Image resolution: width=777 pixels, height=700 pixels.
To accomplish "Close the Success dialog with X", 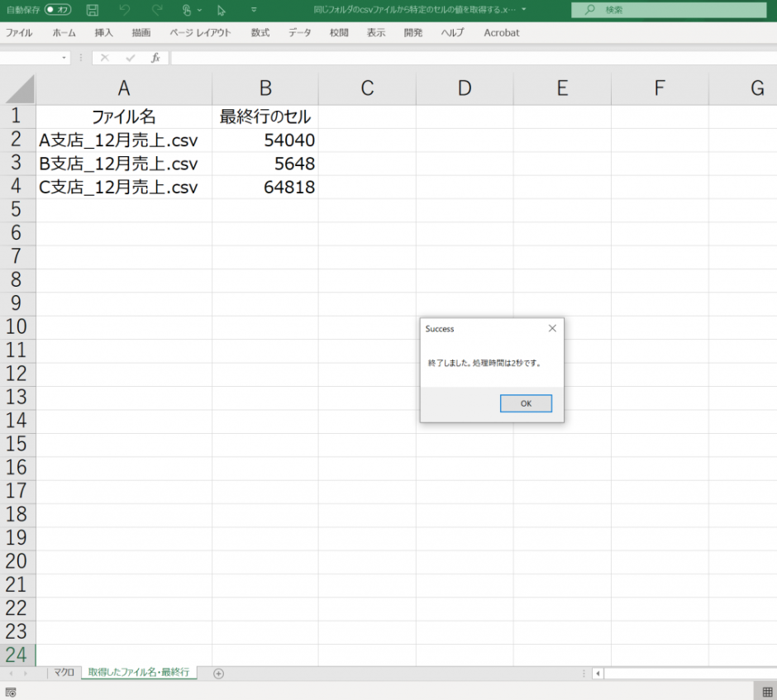I will [x=552, y=328].
